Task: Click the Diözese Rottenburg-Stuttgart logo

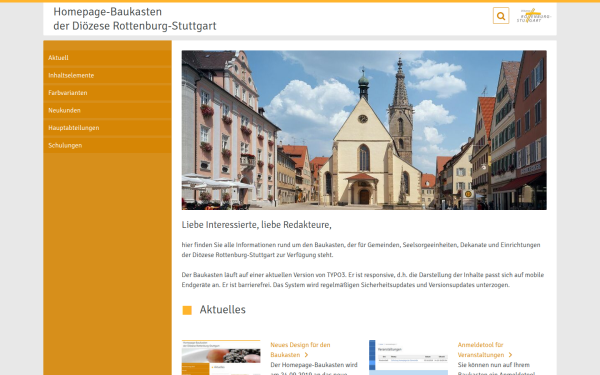Action: coord(534,16)
